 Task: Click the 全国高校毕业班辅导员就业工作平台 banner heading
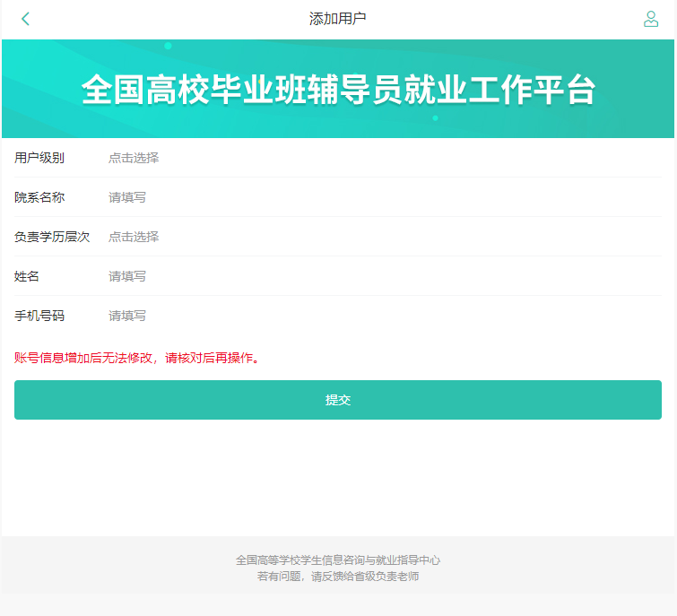point(338,91)
